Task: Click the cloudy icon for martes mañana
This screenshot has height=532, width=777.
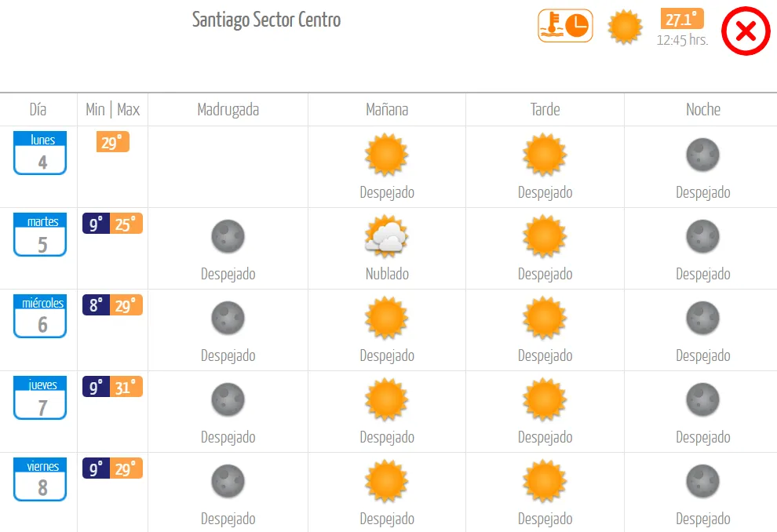Action: click(386, 236)
